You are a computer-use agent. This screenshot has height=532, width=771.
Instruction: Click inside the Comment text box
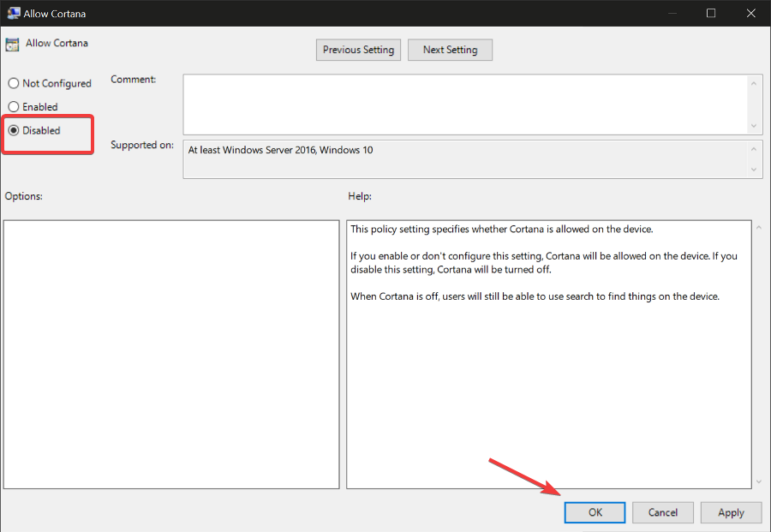(x=465, y=105)
